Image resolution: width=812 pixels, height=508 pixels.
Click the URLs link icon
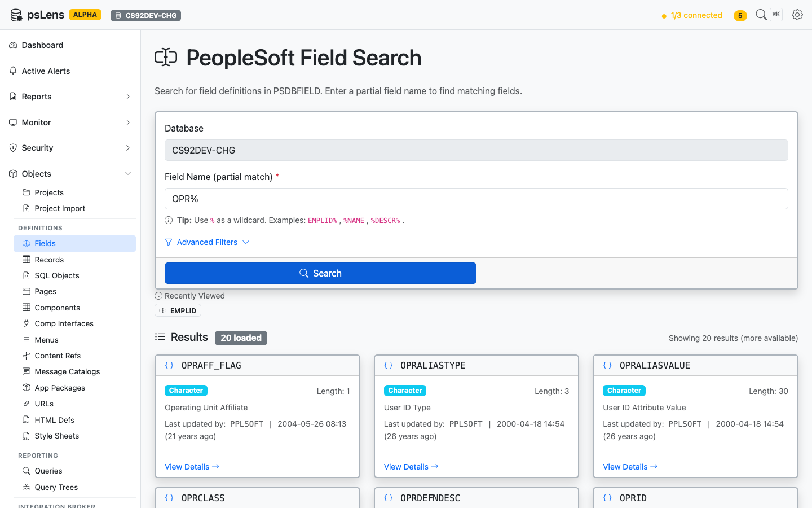pyautogui.click(x=26, y=404)
